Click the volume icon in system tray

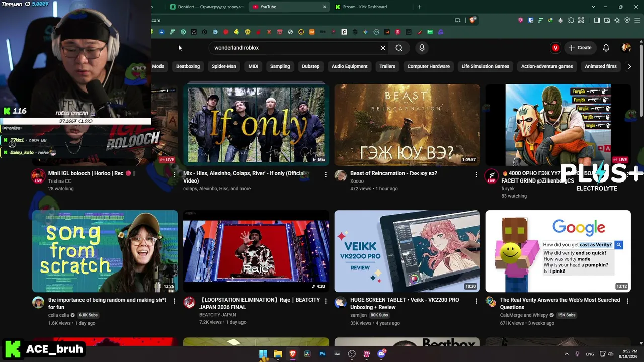(610, 354)
